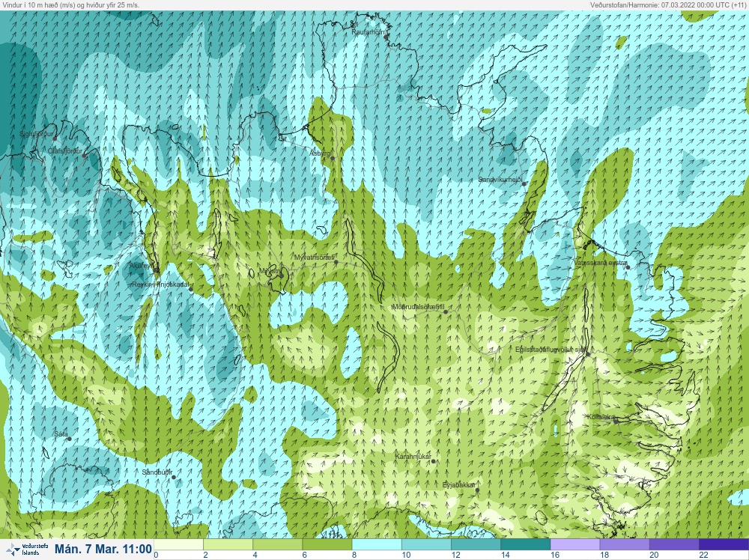Pick the 6–8 m/s dark green swatch
This screenshot has width=749, height=560.
(327, 545)
